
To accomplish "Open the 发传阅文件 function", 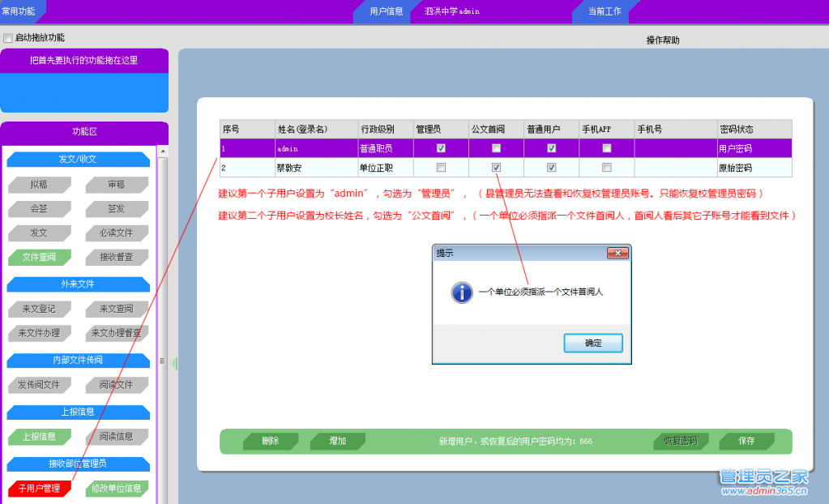I will click(39, 384).
